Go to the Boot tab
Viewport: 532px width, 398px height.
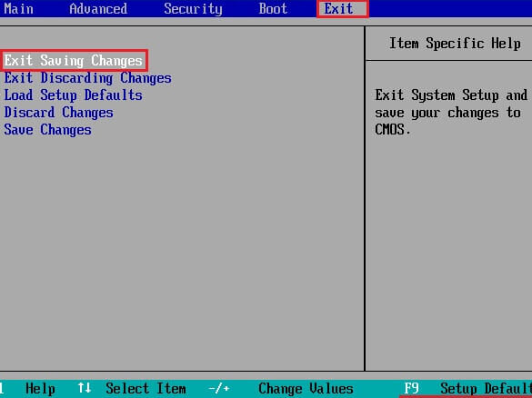point(273,8)
